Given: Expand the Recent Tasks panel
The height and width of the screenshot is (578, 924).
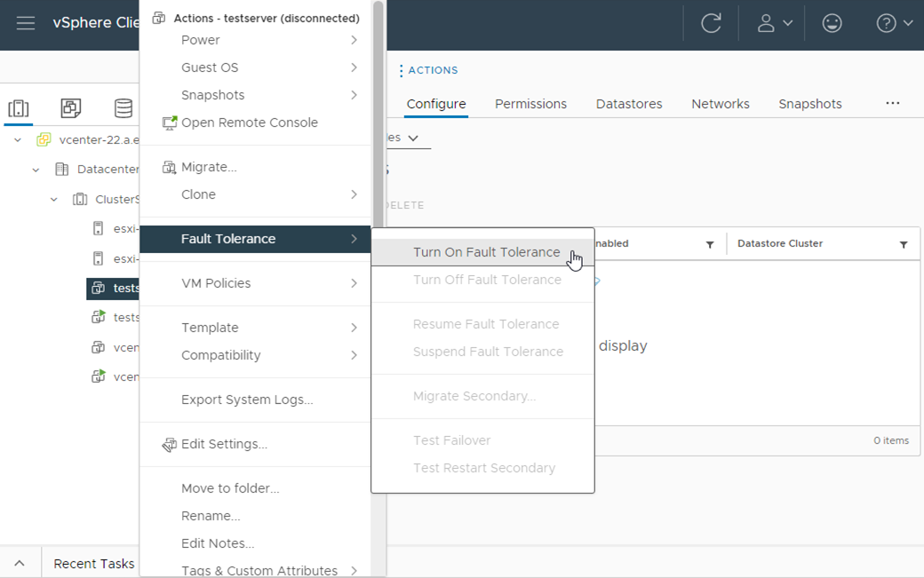Looking at the screenshot, I should point(20,564).
